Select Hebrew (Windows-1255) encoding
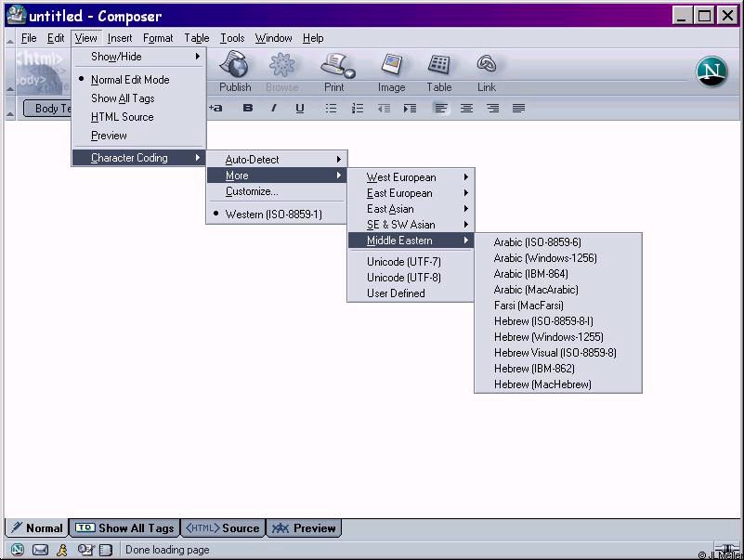 (x=558, y=337)
